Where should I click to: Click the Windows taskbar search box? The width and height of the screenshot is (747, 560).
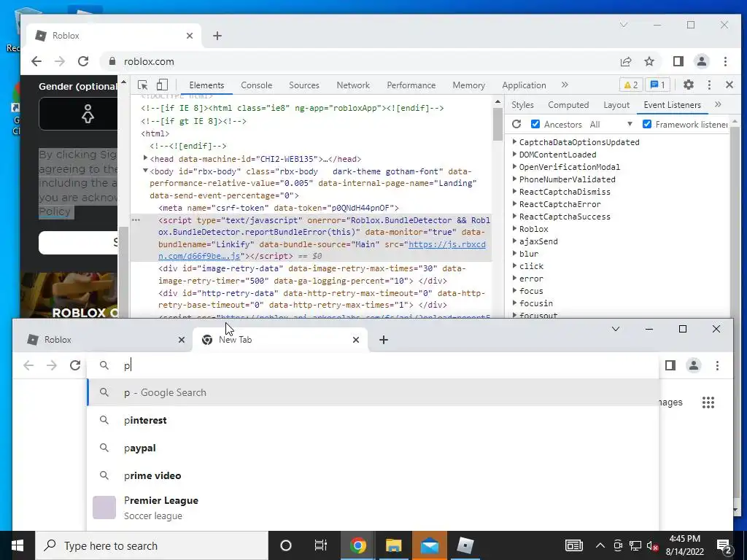[152, 545]
